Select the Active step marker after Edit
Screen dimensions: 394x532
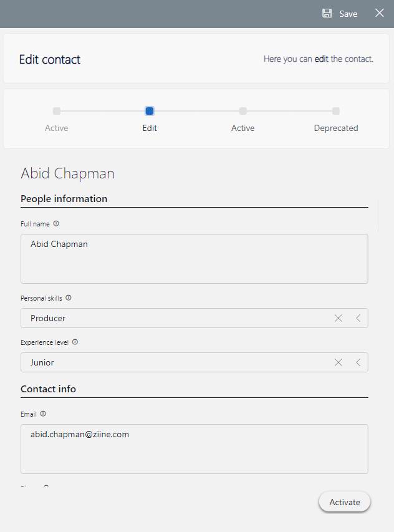[x=243, y=111]
